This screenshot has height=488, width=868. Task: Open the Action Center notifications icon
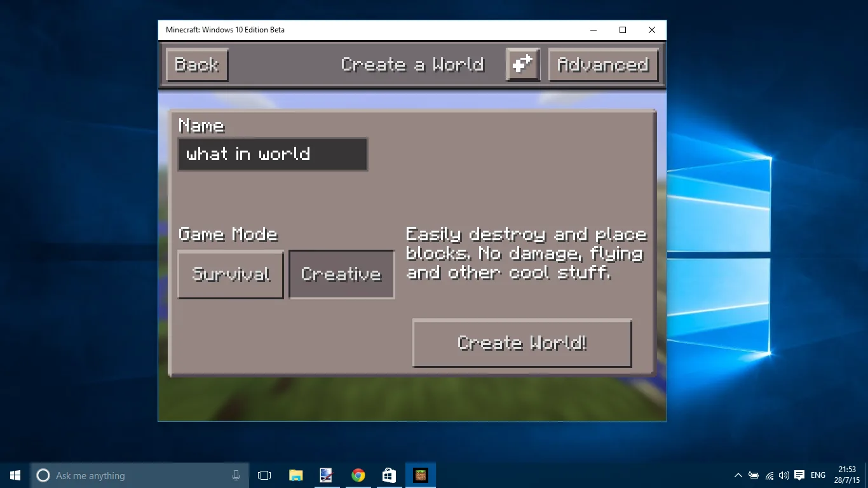[x=799, y=475]
